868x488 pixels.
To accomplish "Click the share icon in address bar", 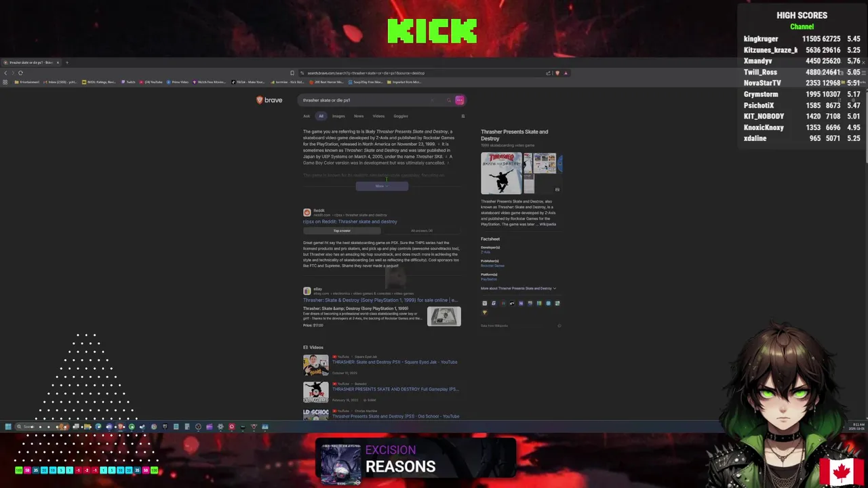I will (x=548, y=73).
